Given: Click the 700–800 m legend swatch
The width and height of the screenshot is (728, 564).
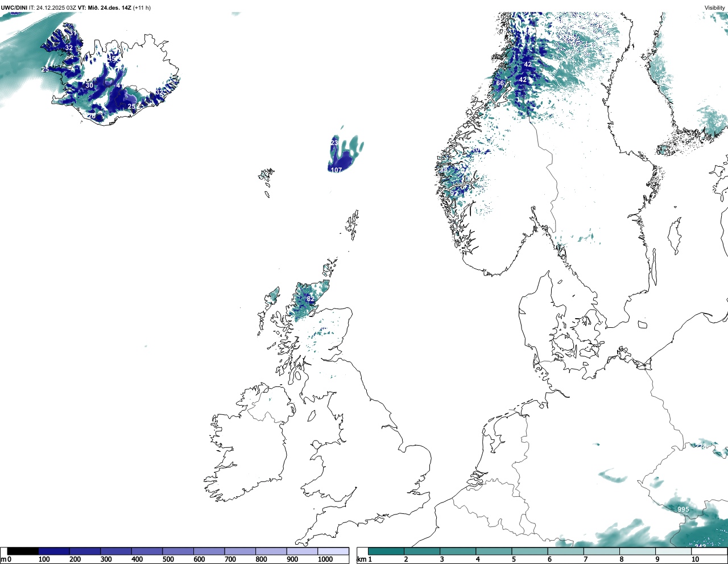Looking at the screenshot, I should (240, 551).
